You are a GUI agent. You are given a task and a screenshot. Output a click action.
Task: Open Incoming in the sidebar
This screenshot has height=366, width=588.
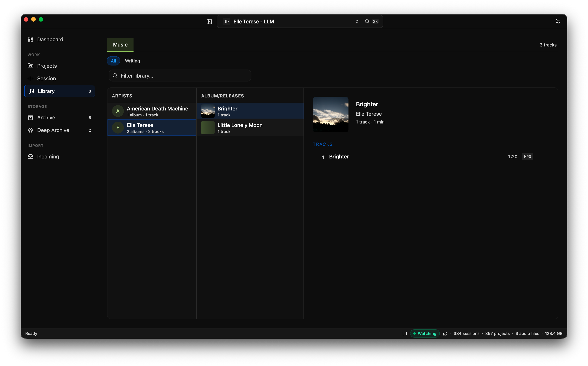click(x=59, y=157)
